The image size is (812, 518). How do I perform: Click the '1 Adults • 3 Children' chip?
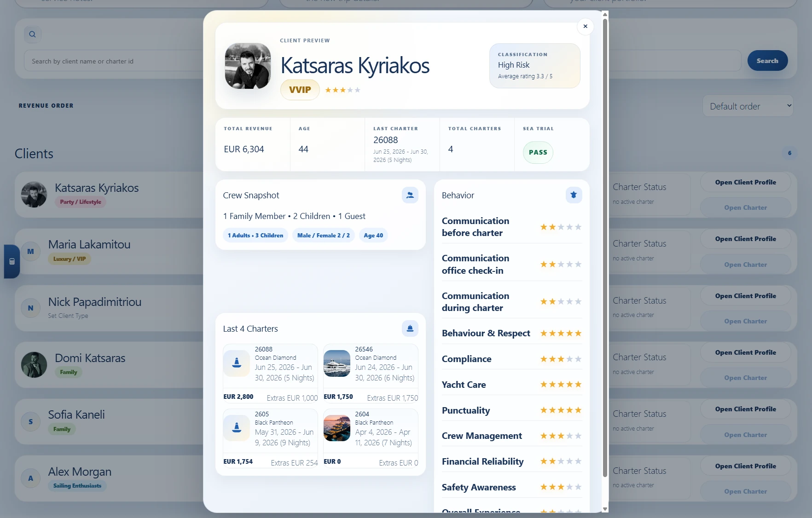click(255, 236)
